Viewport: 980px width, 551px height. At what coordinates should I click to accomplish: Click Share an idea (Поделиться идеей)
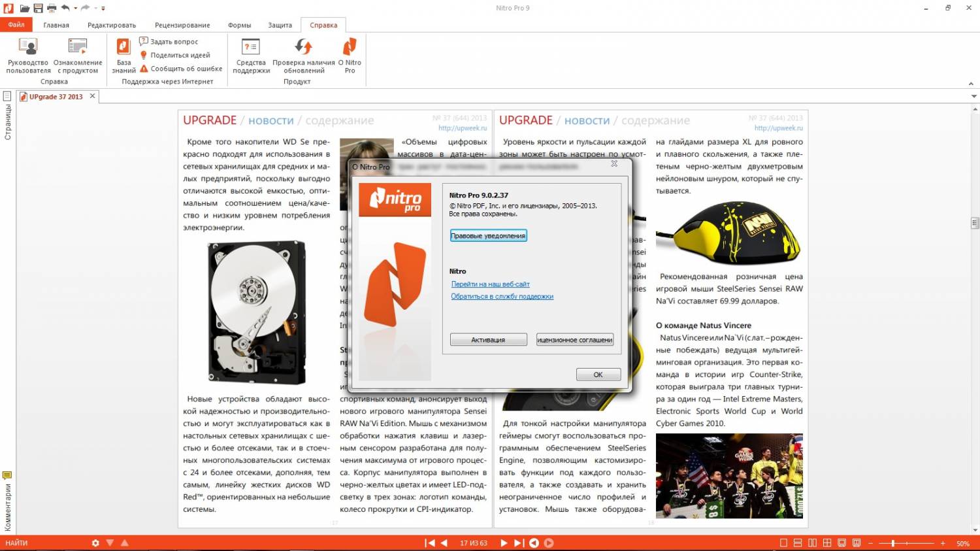pos(174,55)
